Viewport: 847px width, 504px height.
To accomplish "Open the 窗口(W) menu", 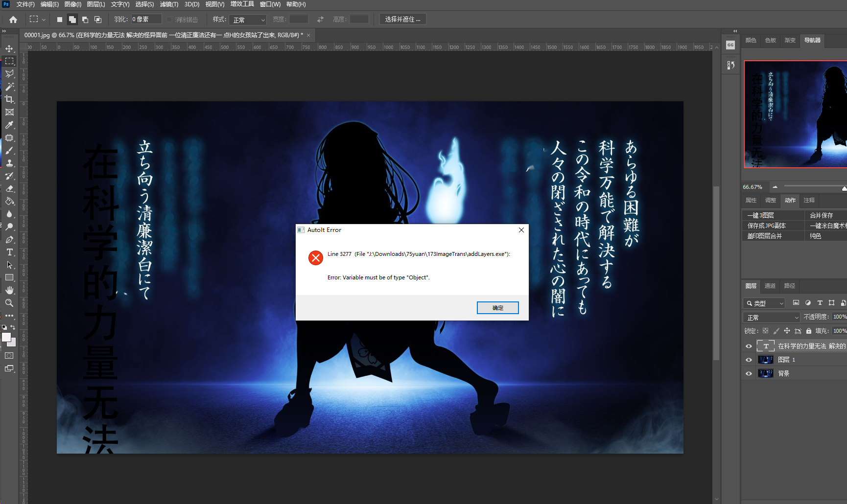I will [270, 4].
